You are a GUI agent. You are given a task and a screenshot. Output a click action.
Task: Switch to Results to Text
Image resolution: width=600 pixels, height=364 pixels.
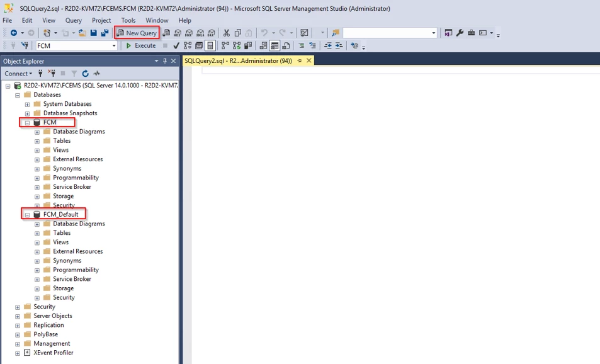[263, 45]
